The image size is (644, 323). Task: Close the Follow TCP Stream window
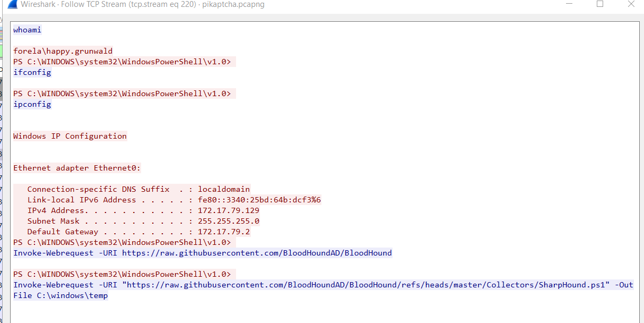631,4
